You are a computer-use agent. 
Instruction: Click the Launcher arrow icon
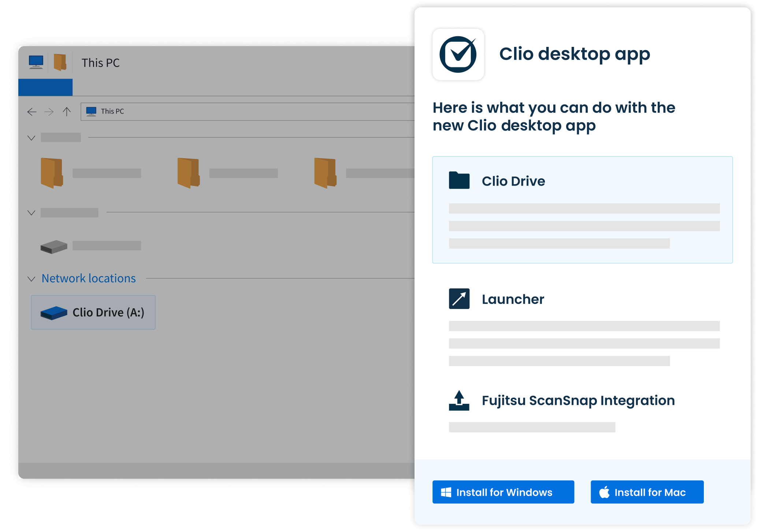pyautogui.click(x=459, y=299)
